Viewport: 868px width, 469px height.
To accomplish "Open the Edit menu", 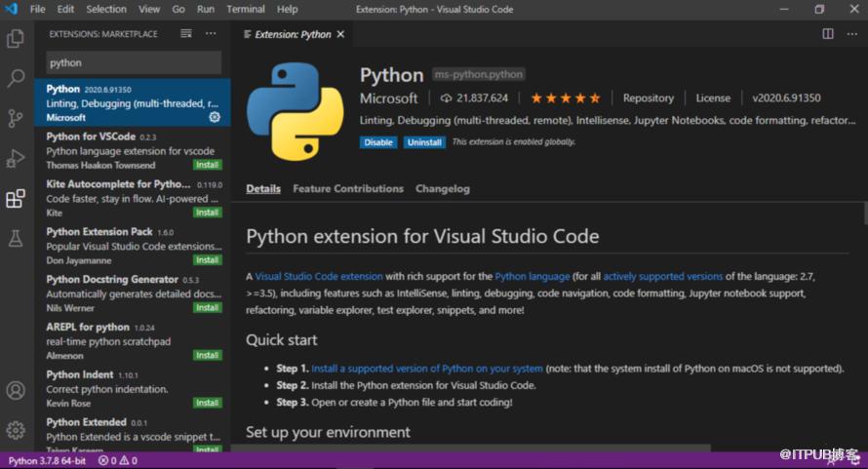I will point(65,10).
